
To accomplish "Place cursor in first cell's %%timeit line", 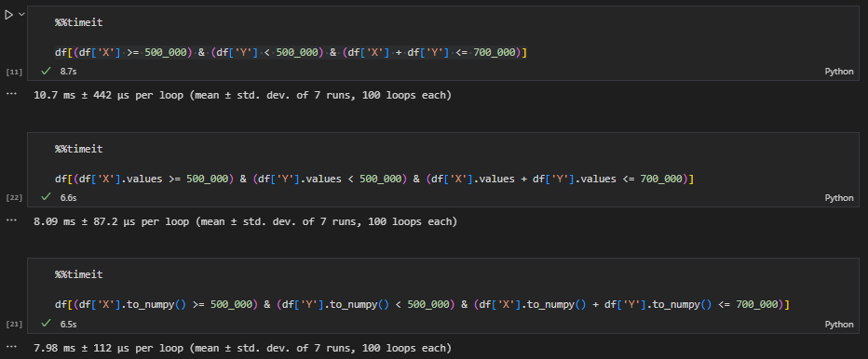I will click(78, 22).
